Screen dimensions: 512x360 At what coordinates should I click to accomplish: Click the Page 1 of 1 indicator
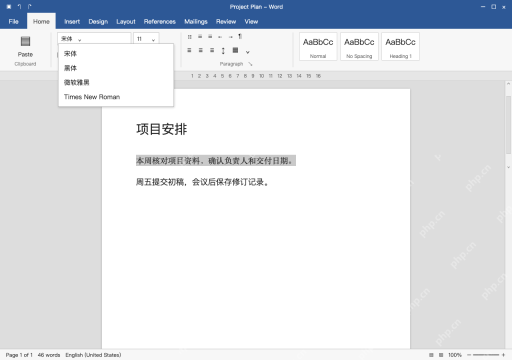(19, 355)
